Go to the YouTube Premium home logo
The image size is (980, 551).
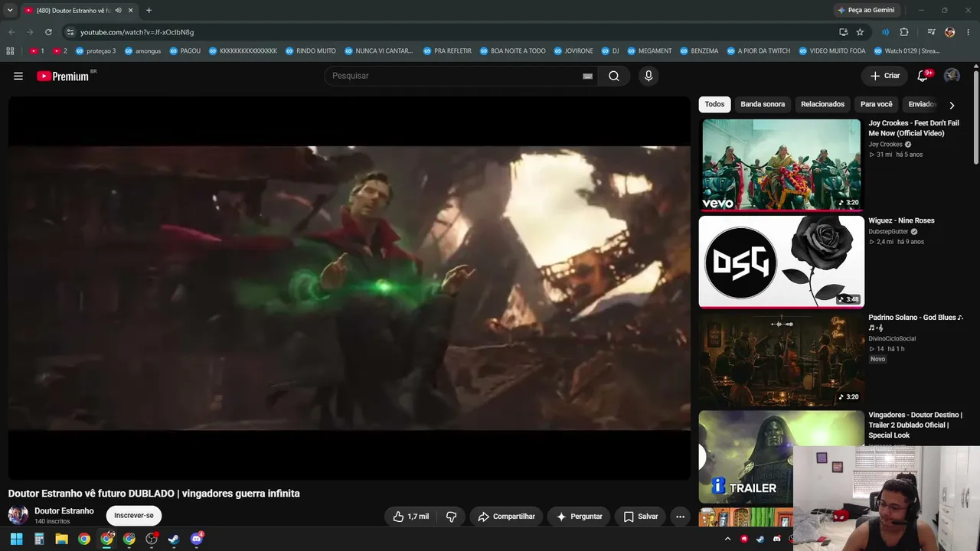[x=63, y=76]
